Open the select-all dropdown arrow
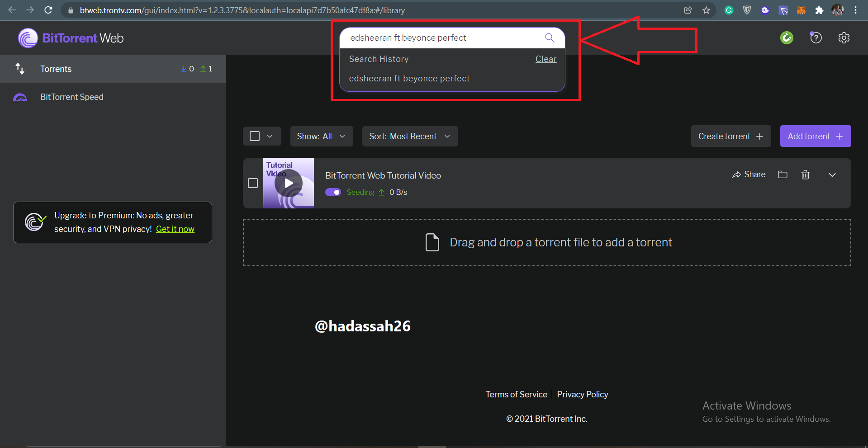This screenshot has width=868, height=448. point(270,136)
